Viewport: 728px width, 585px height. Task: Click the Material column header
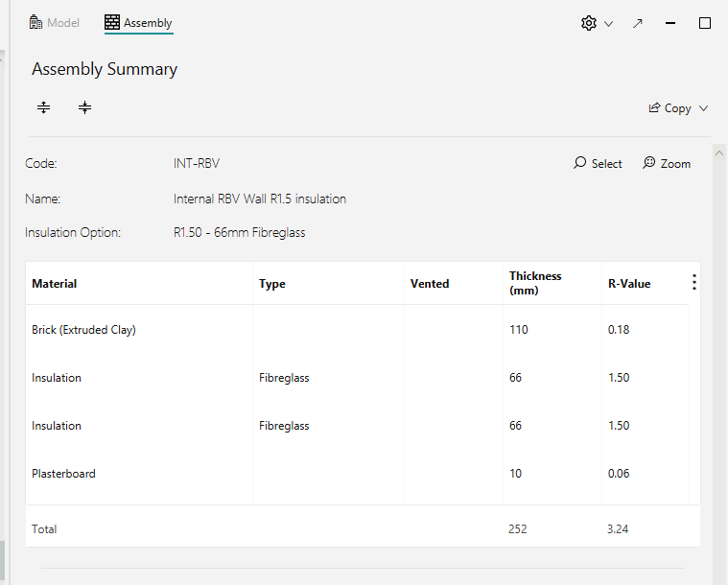click(55, 284)
